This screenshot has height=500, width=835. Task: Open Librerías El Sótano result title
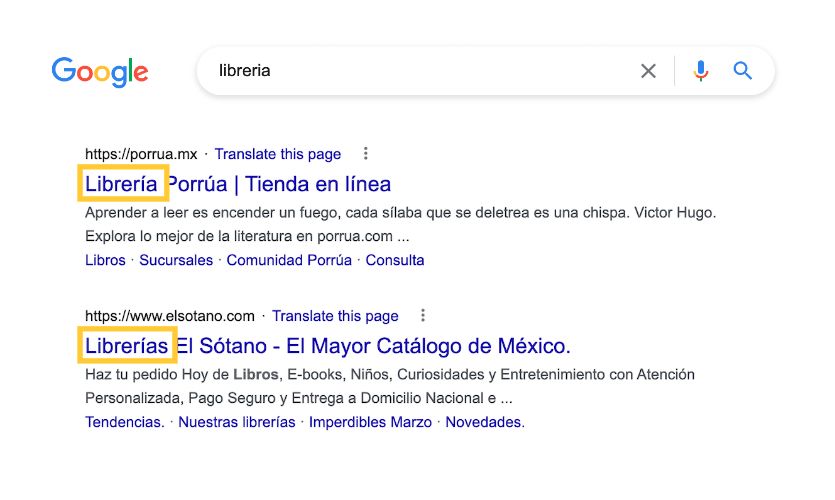point(328,346)
